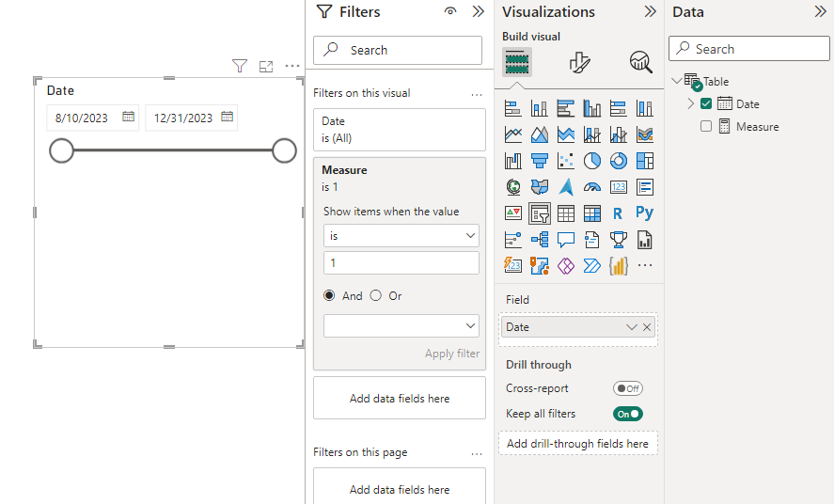Pick the Decomposition tree visual
Screen dimensions: 834x504
point(540,239)
